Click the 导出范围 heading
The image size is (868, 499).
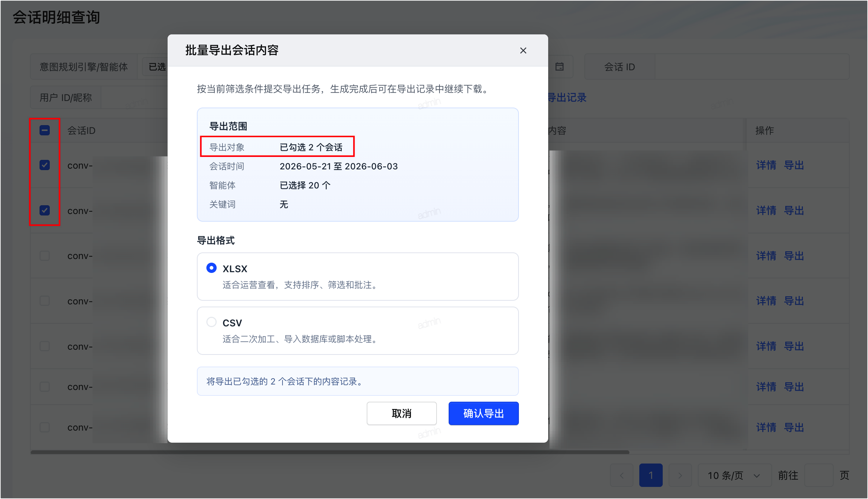coord(228,126)
